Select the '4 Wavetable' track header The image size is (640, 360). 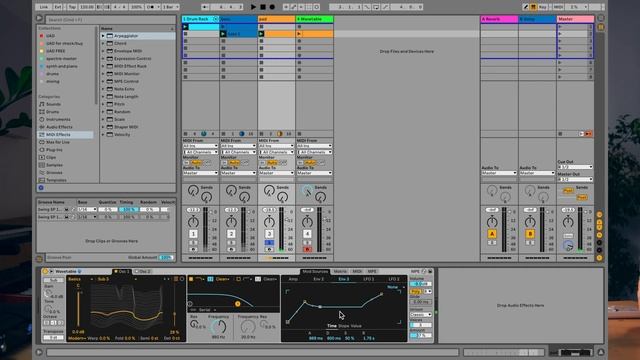click(315, 19)
